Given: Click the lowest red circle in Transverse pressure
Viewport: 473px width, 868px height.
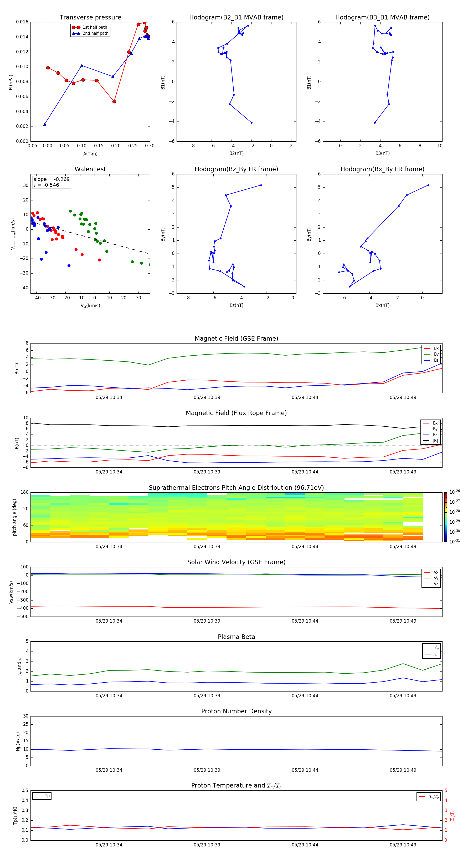Looking at the screenshot, I should [114, 102].
